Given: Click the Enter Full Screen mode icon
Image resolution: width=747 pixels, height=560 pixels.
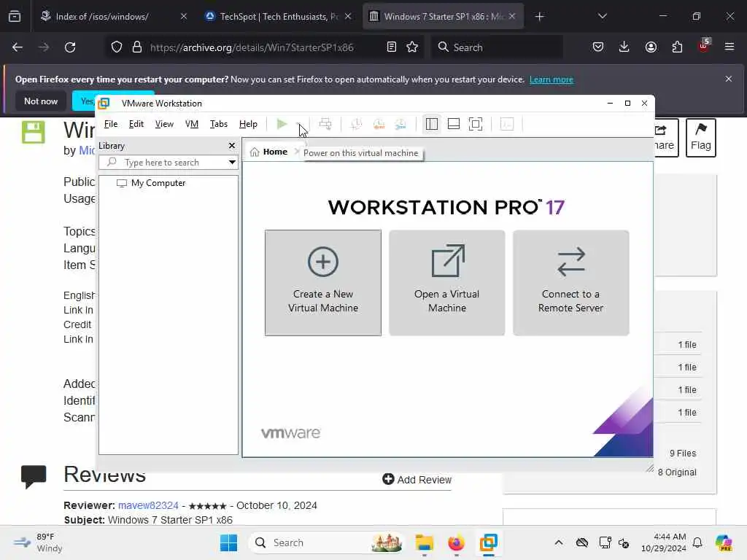Looking at the screenshot, I should [x=476, y=124].
